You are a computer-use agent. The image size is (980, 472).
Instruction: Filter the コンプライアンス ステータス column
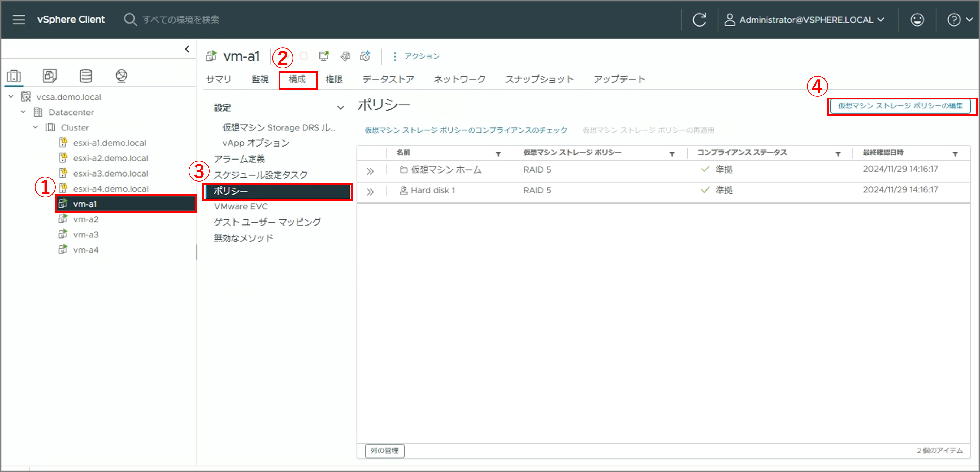pyautogui.click(x=838, y=153)
